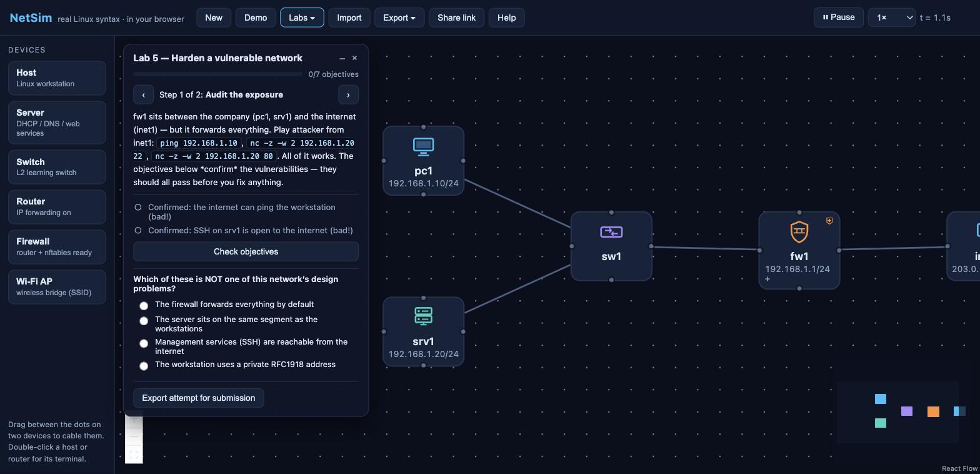The width and height of the screenshot is (980, 474).
Task: Click the purple sw1 square in the minimap
Action: point(907,411)
